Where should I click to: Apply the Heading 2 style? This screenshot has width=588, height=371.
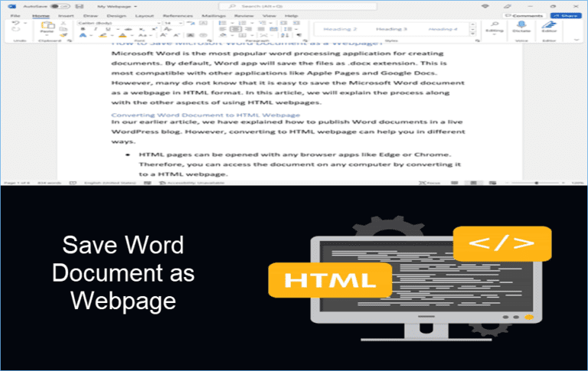[x=340, y=29]
